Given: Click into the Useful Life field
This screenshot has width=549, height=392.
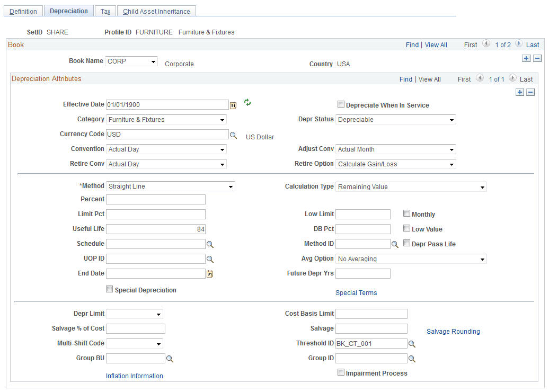Looking at the screenshot, I should (x=156, y=229).
